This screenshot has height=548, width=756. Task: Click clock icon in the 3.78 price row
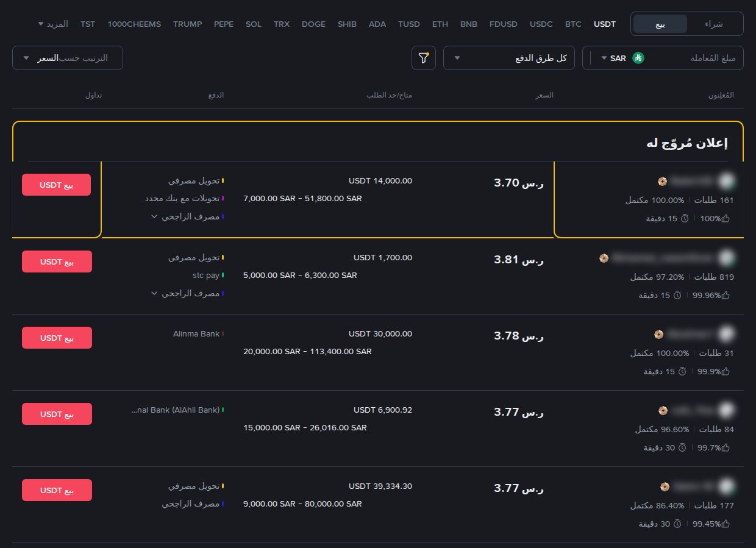click(x=682, y=371)
